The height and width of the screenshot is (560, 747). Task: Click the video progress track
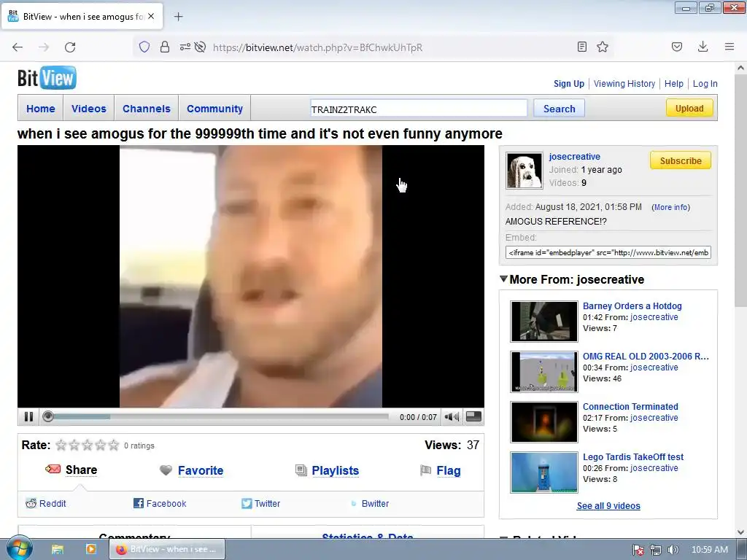[x=221, y=416]
